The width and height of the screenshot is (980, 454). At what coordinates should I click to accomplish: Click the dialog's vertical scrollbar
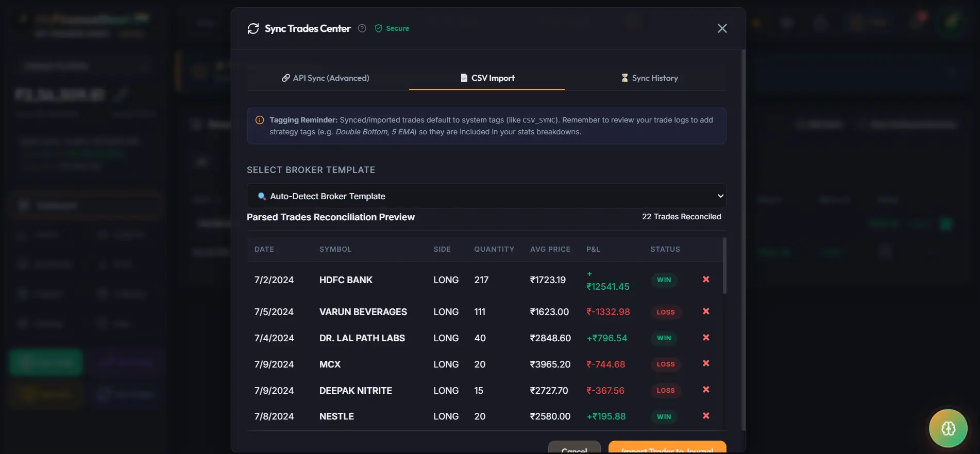tap(743, 240)
